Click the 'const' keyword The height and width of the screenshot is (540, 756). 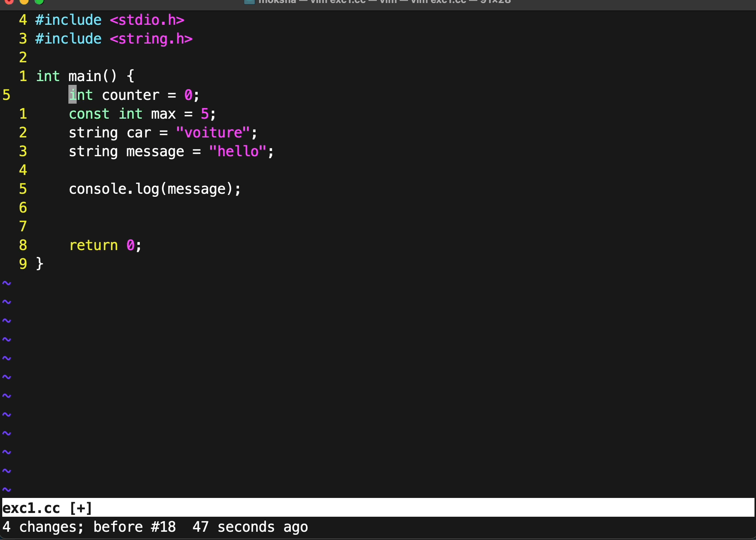[x=89, y=114]
